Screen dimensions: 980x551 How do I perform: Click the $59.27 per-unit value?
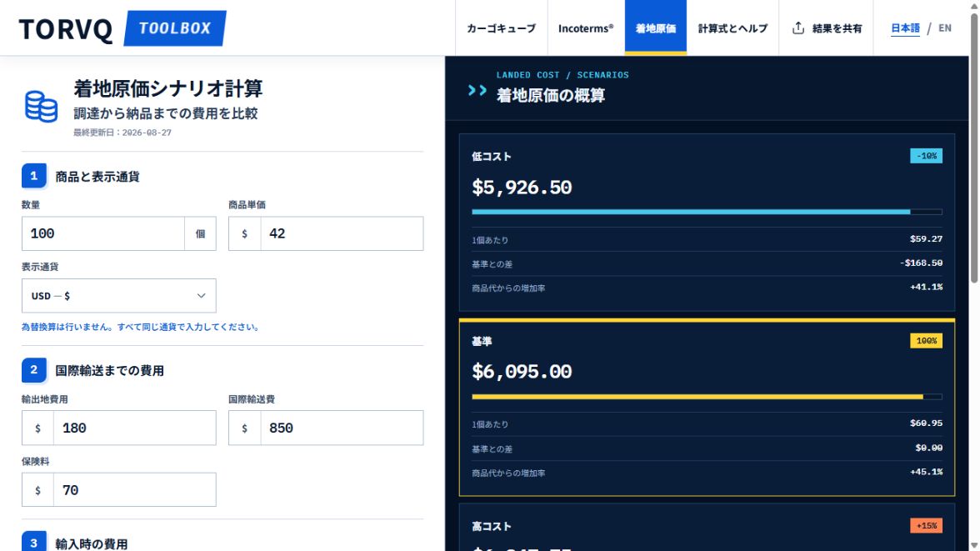point(927,239)
